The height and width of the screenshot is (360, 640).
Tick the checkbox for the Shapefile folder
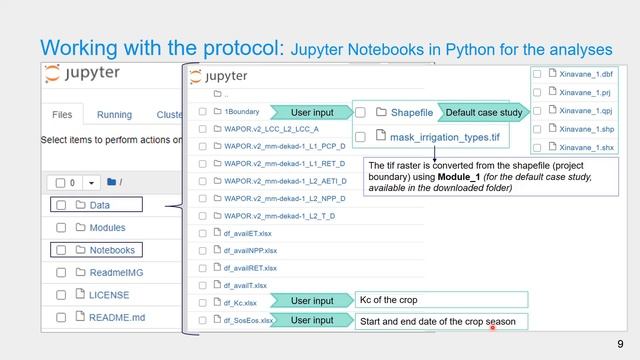tap(360, 112)
